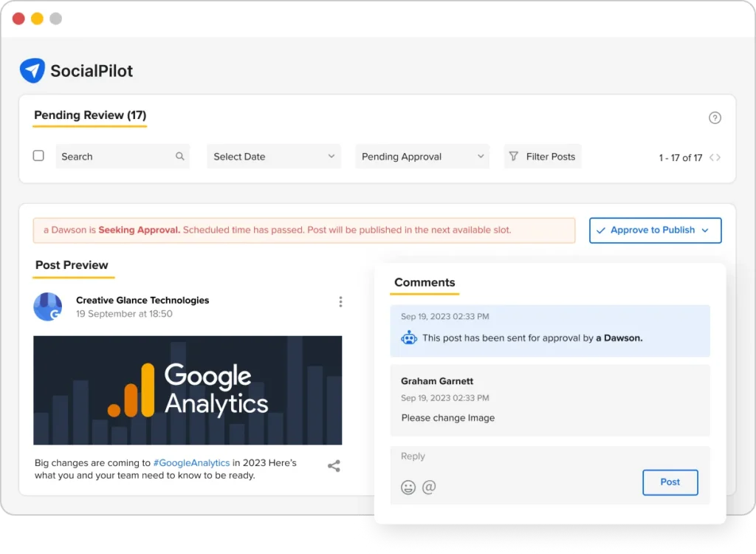
Task: Click the Filter Posts funnel icon
Action: [516, 156]
